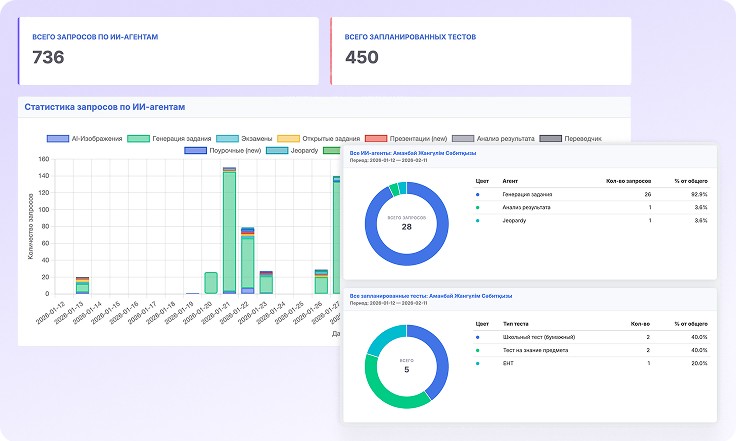Click the 28 total in the agents donut
The image size is (738, 441).
tap(407, 227)
